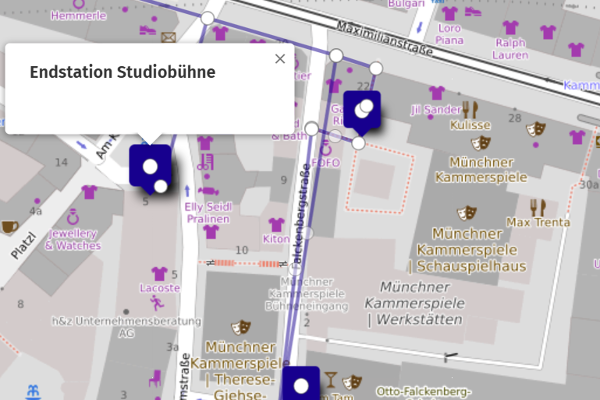Click the Lacoste shirt icon
This screenshot has height=400, width=600.
point(159,274)
